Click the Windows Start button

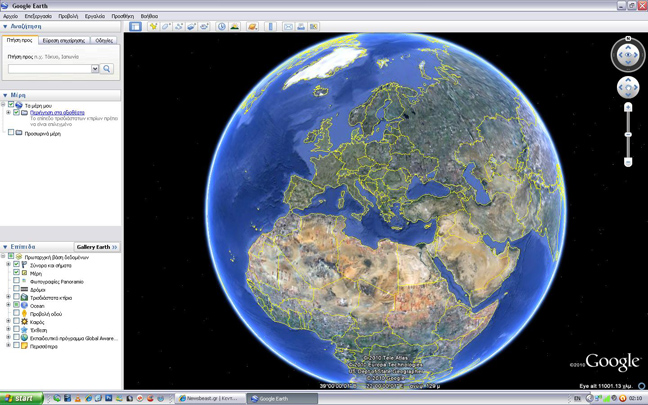pyautogui.click(x=22, y=398)
